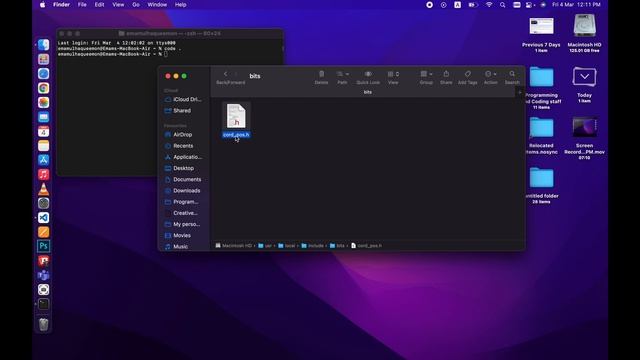The width and height of the screenshot is (640, 360).
Task: Open the Path dropdown in Finder toolbar
Action: (342, 74)
